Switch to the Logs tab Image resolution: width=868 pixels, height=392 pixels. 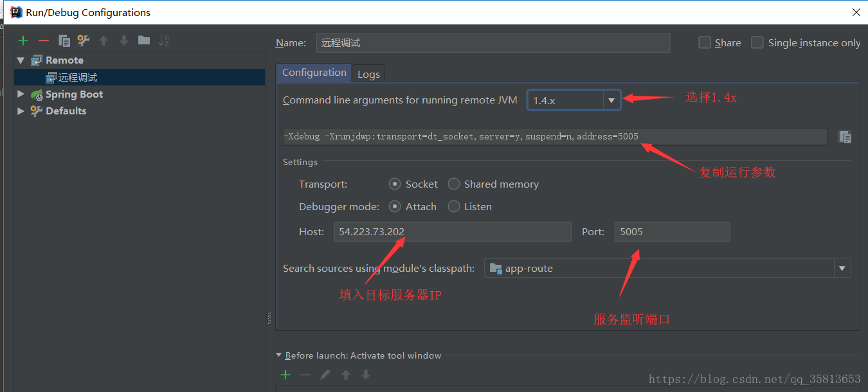[368, 74]
